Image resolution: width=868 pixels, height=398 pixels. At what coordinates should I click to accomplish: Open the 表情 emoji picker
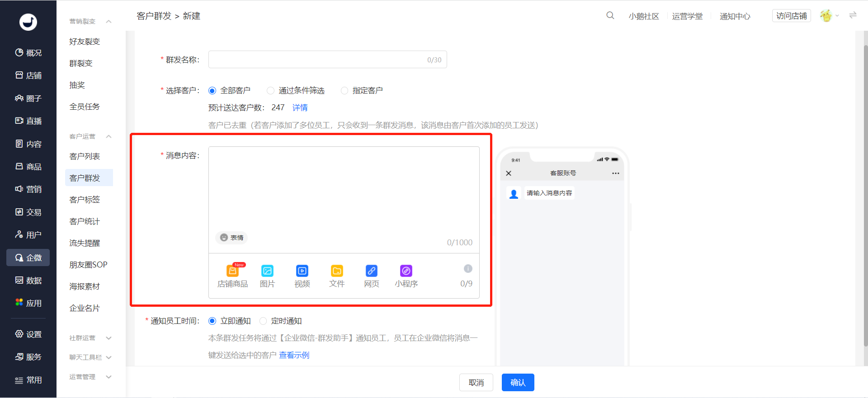click(231, 238)
